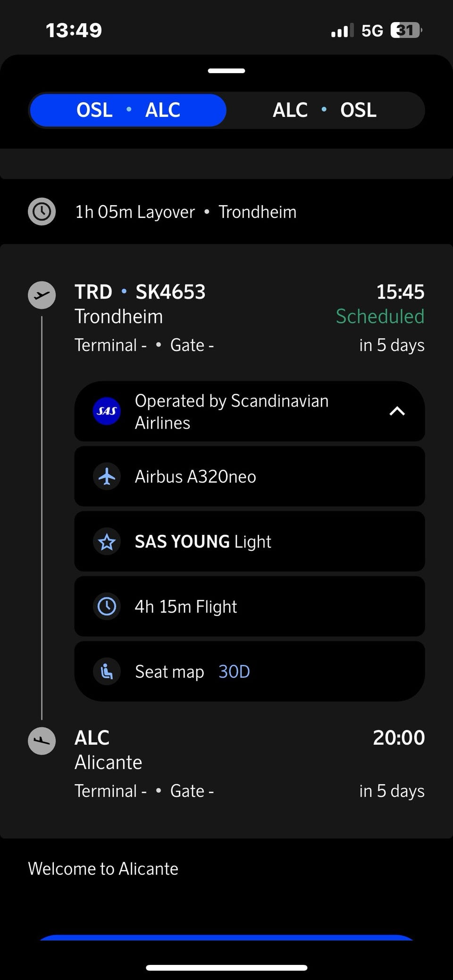Open seat 30D on the seat map
This screenshot has width=453, height=980.
pyautogui.click(x=234, y=672)
